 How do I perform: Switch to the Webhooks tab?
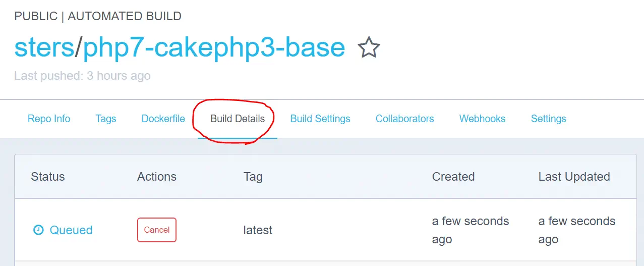tap(482, 119)
